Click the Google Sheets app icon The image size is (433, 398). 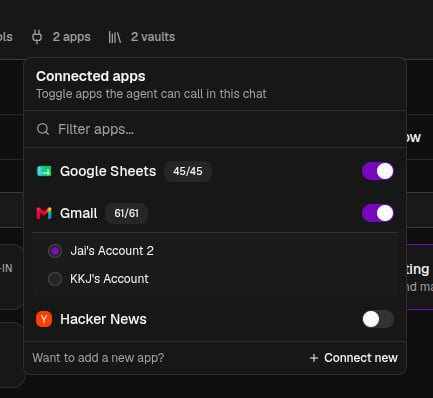[x=44, y=171]
